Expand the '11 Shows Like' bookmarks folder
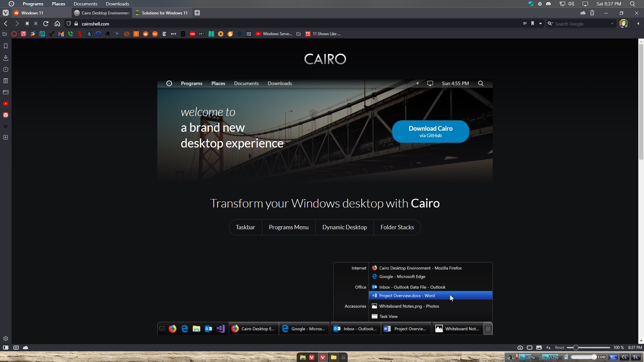Image resolution: width=644 pixels, height=362 pixels. (x=326, y=34)
